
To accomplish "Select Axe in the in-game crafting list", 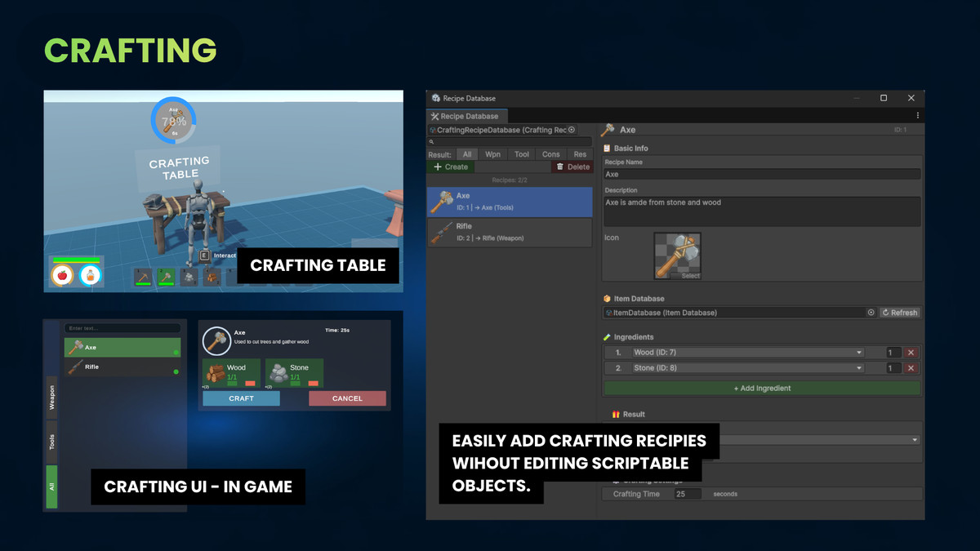I will 122,347.
